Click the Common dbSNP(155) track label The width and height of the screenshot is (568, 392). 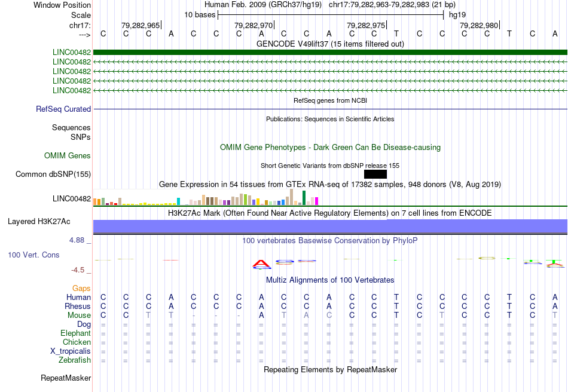(53, 174)
